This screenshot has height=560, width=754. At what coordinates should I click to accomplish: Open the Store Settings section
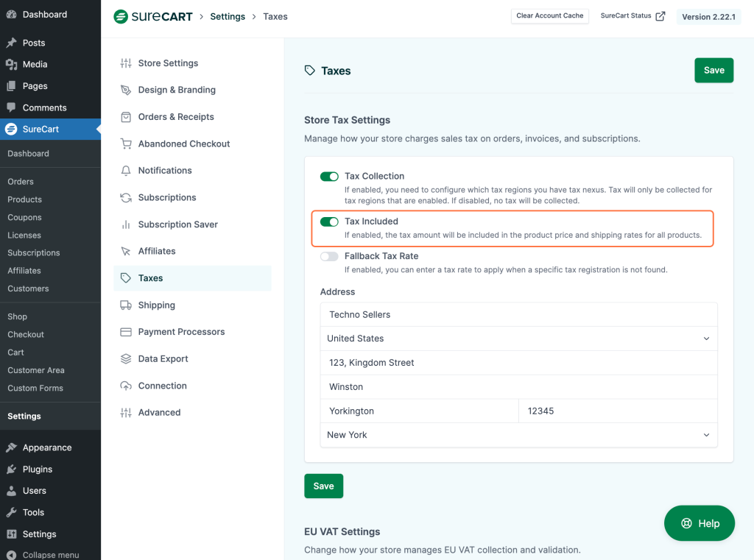(x=167, y=63)
